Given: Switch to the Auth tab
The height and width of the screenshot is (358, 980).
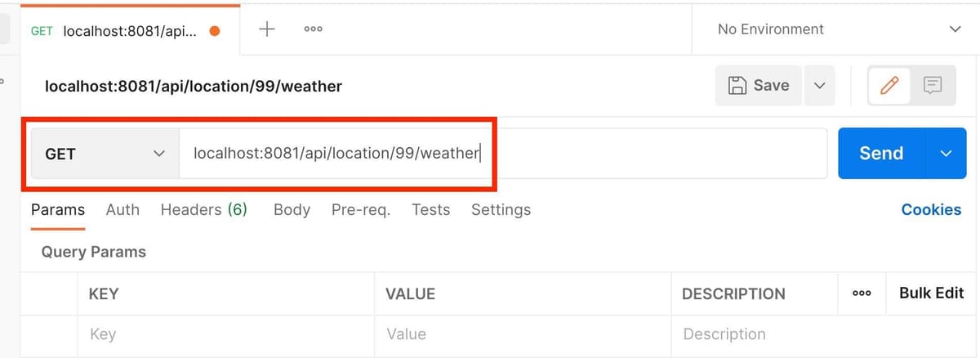Looking at the screenshot, I should point(122,210).
